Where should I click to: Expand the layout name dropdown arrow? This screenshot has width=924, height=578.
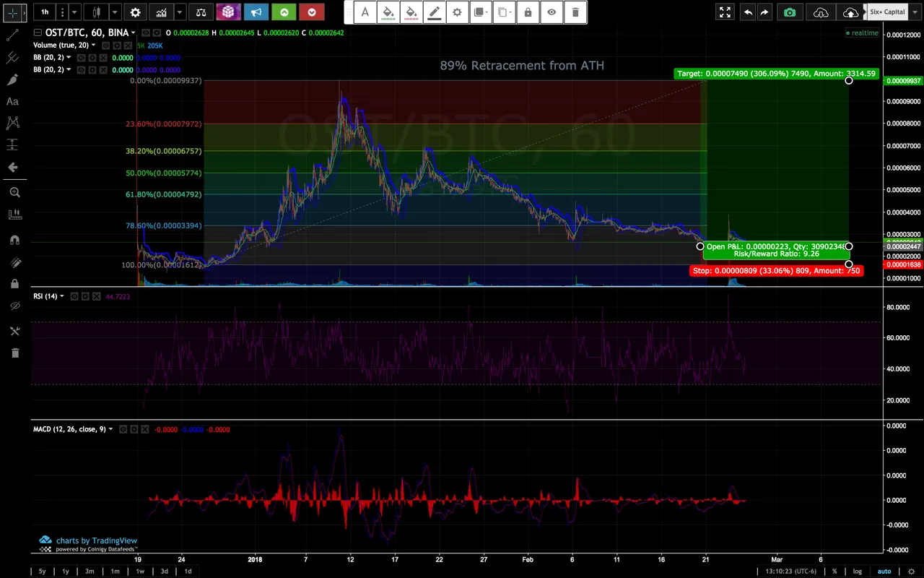[x=915, y=12]
